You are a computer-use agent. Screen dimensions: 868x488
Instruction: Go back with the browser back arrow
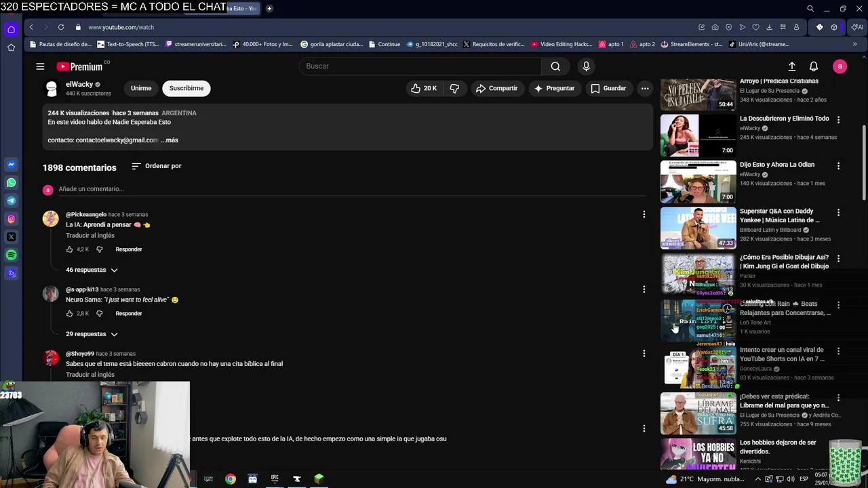pyautogui.click(x=31, y=27)
